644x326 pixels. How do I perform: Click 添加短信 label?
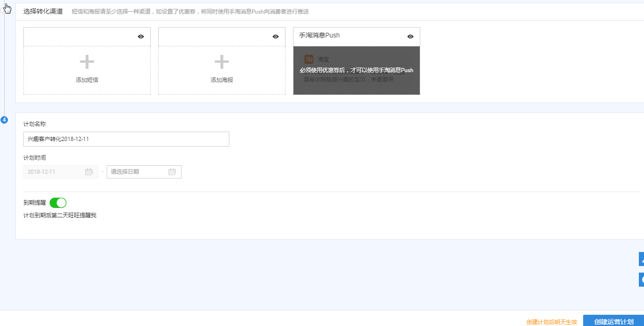coord(87,80)
